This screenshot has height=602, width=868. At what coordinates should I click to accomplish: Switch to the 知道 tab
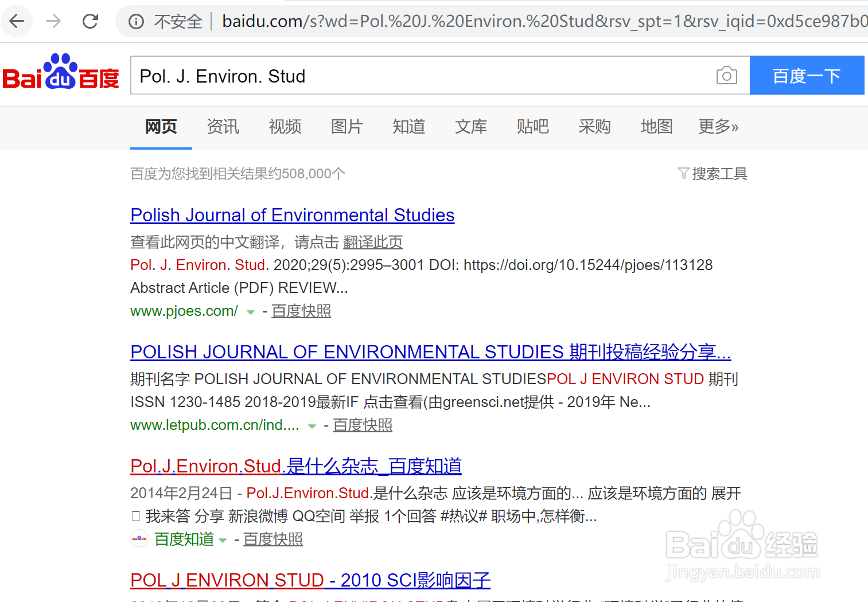coord(409,127)
